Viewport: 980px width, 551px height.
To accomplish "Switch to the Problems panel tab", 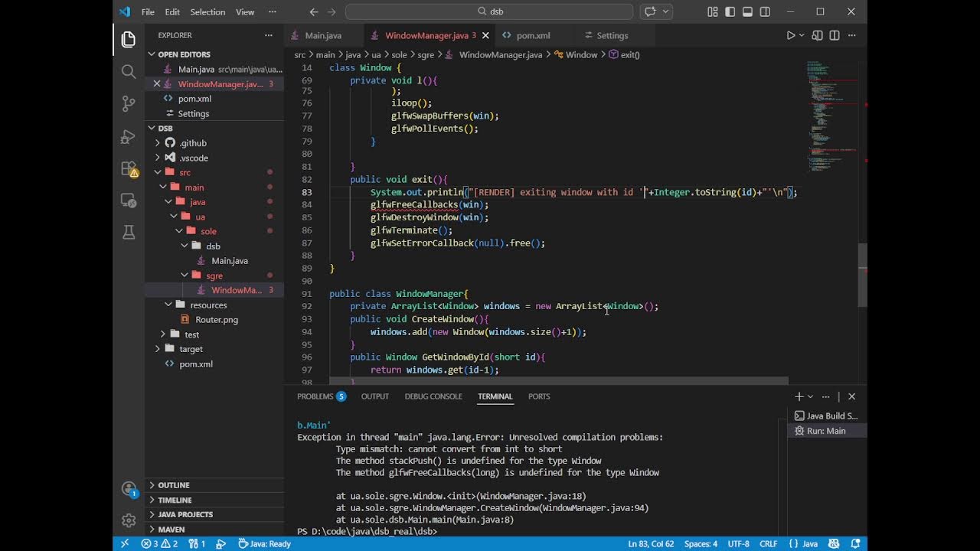I will (322, 396).
